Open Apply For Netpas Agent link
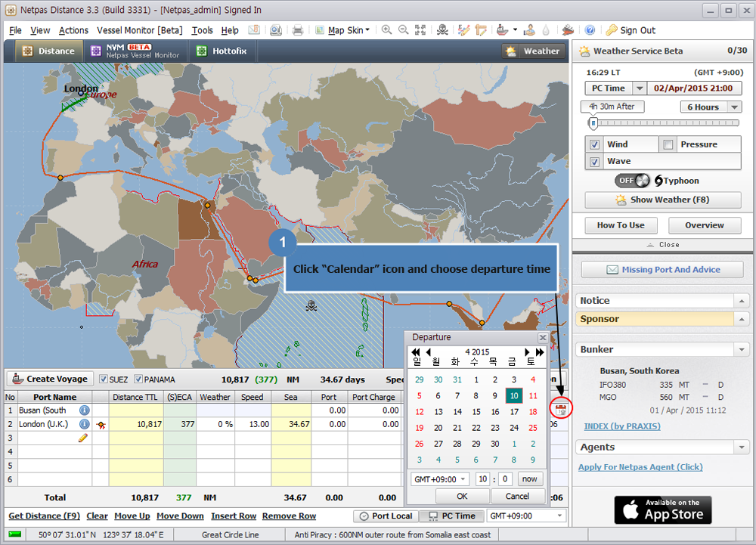This screenshot has width=756, height=545. coord(640,467)
